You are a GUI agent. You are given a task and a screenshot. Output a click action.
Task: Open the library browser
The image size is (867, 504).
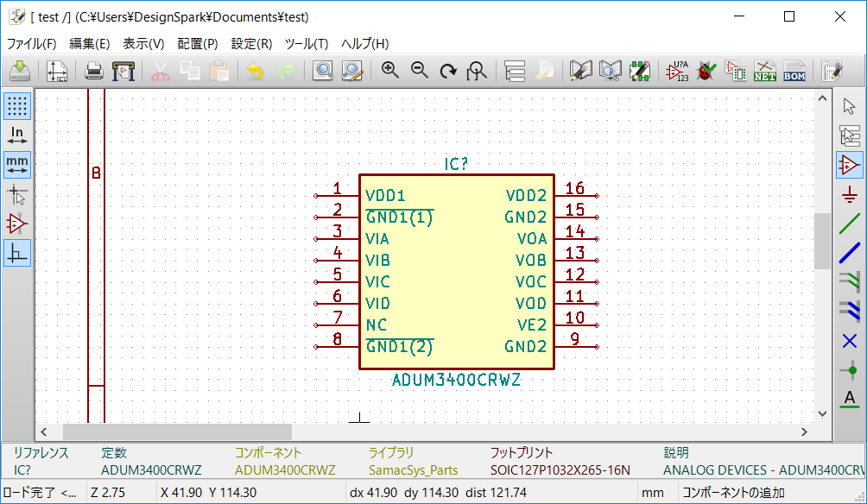click(x=610, y=71)
